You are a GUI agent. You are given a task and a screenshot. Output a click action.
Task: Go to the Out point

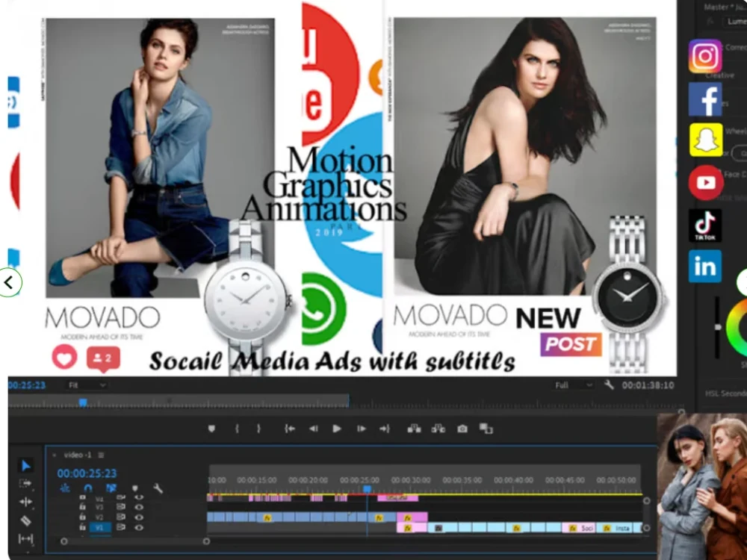pyautogui.click(x=385, y=429)
